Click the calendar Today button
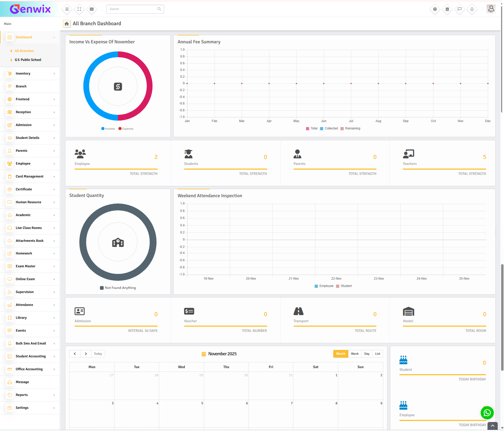This screenshot has width=504, height=433. (98, 354)
